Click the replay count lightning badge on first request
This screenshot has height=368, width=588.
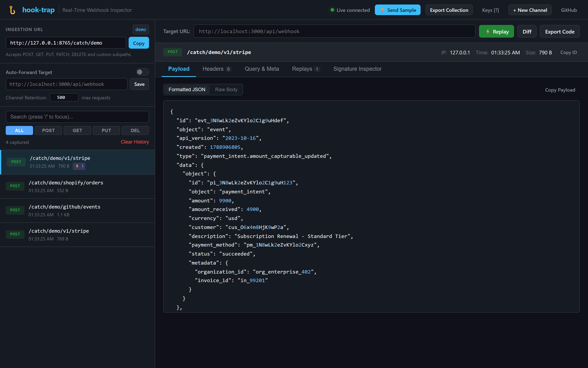click(x=79, y=166)
